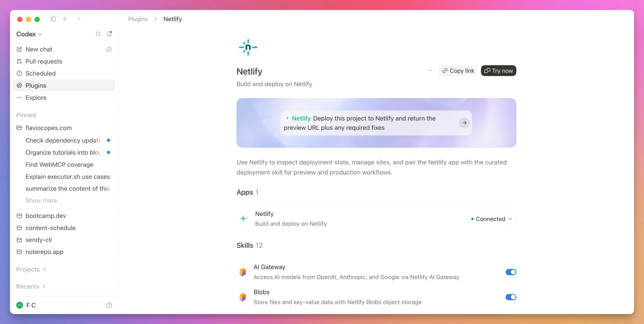Image resolution: width=644 pixels, height=324 pixels.
Task: Disable the AI Gateway skill toggle
Action: click(x=511, y=272)
